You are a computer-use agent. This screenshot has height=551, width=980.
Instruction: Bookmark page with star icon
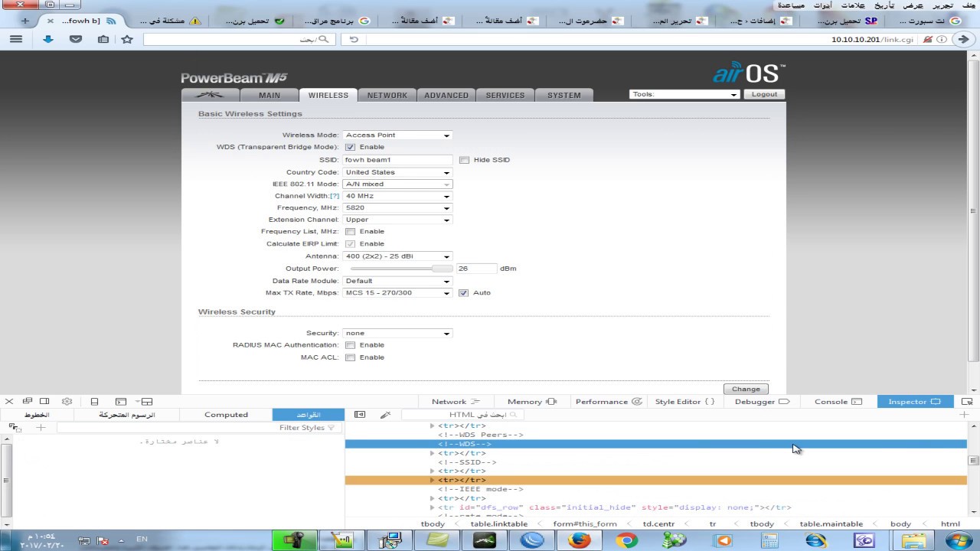127,39
